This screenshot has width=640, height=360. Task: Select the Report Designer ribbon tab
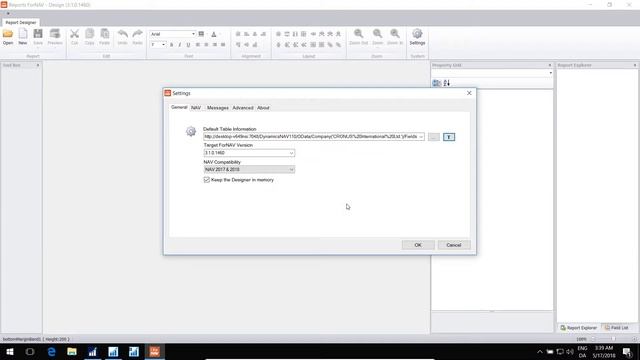click(x=20, y=22)
